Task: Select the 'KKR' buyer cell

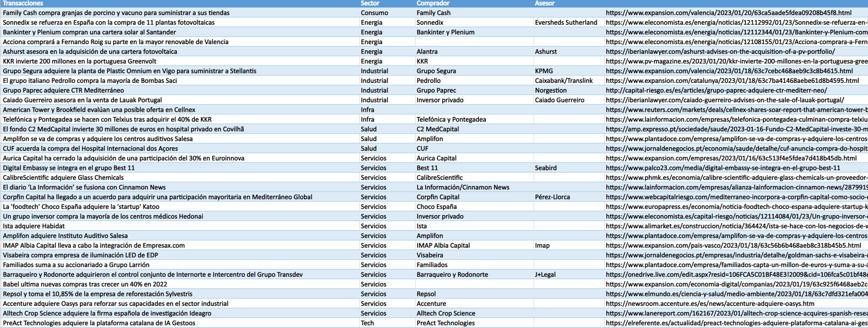Action: tap(474, 61)
